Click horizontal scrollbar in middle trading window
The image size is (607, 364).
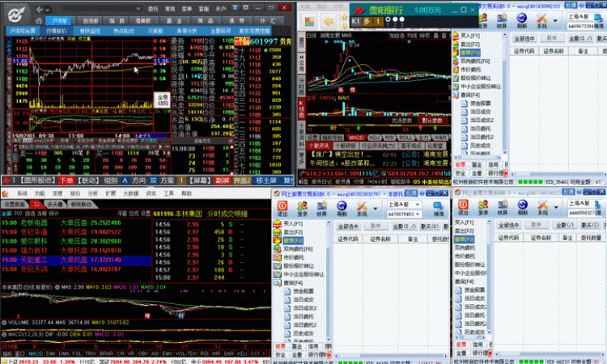(x=389, y=355)
